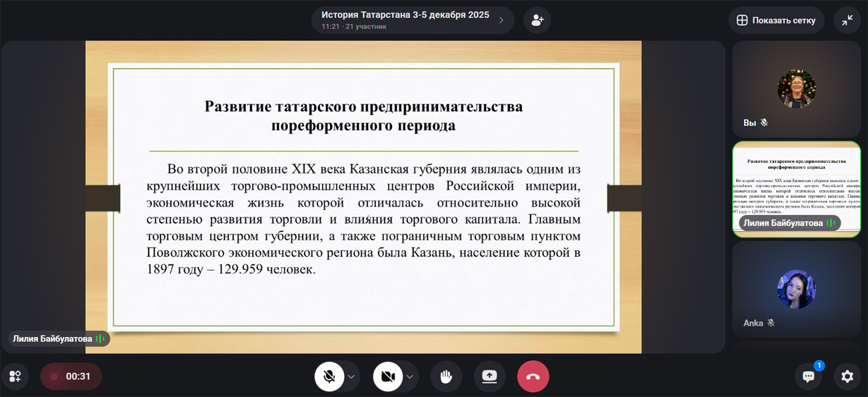This screenshot has height=397, width=868.
Task: Click the Показать сетку button
Action: click(x=776, y=20)
